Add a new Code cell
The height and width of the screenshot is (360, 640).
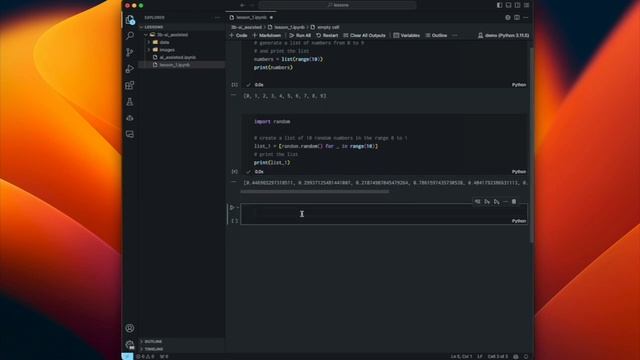(x=238, y=36)
